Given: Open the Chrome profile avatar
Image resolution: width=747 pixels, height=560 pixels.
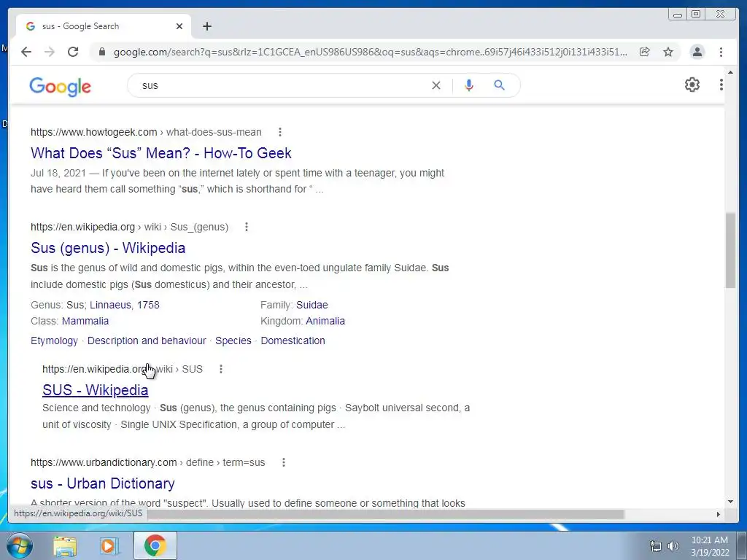Looking at the screenshot, I should (697, 52).
